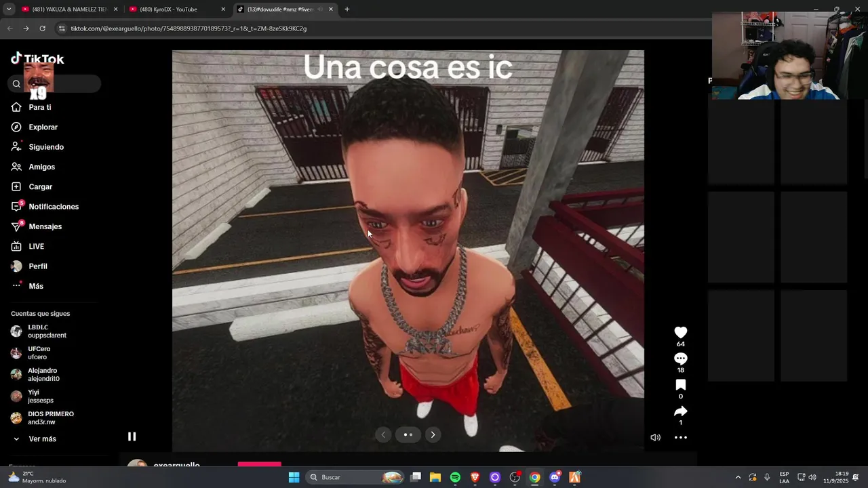
Task: Click the TikTok logo
Action: click(x=37, y=59)
